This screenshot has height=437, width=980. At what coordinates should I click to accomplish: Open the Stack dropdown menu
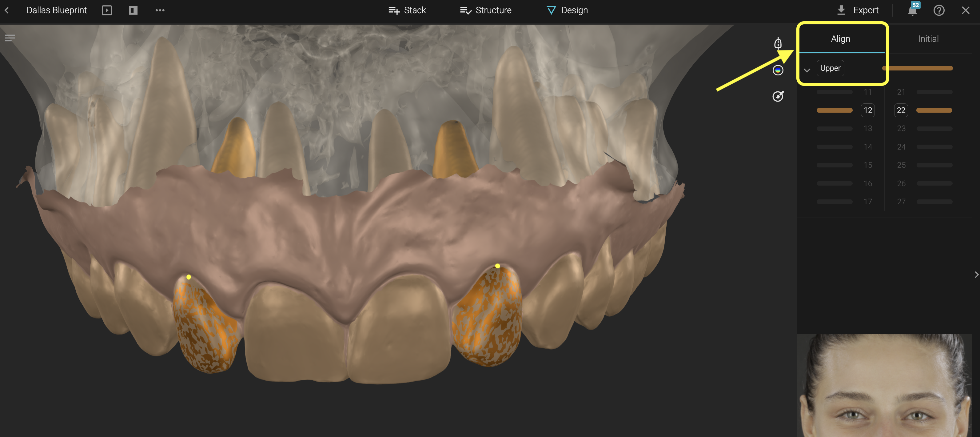(407, 10)
